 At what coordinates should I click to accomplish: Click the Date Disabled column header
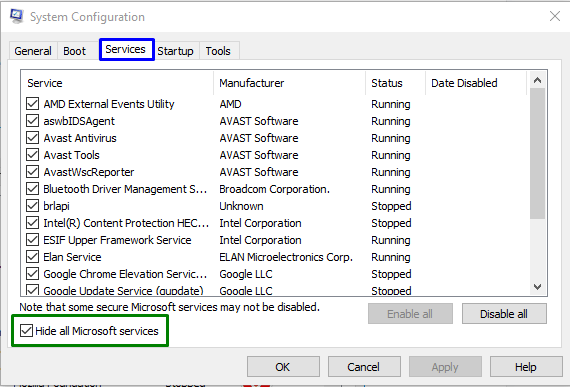click(x=475, y=83)
